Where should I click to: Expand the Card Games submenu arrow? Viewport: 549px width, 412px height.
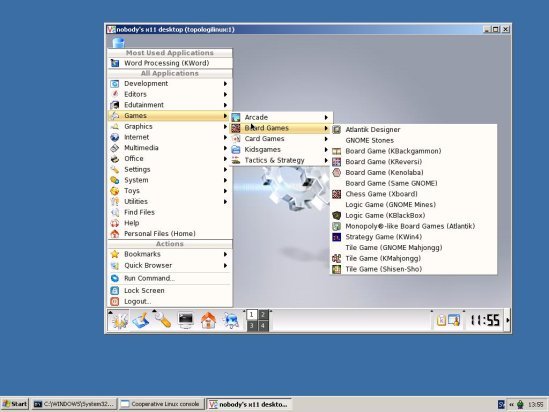(x=326, y=139)
